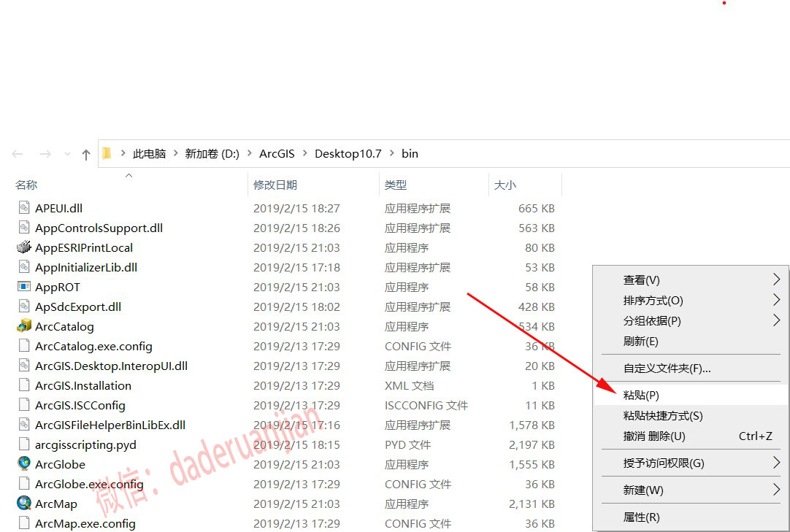Click the 2019/2/15 18:27 modified date
This screenshot has width=790, height=532.
click(x=296, y=209)
